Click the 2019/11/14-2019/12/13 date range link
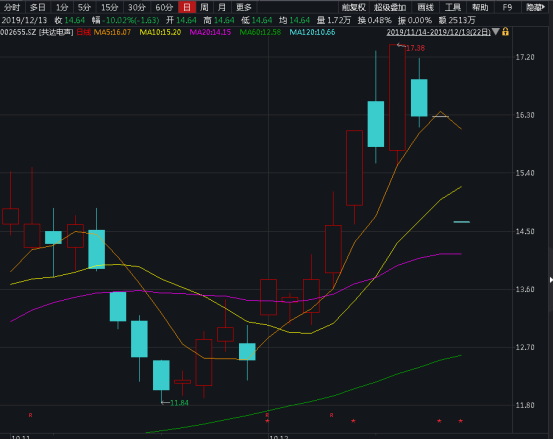The image size is (554, 440). [x=438, y=33]
